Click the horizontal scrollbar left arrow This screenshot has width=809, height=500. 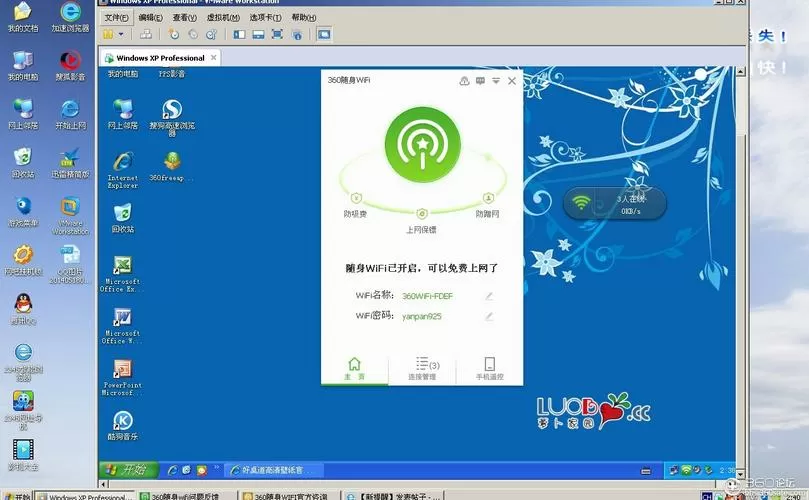pyautogui.click(x=103, y=484)
